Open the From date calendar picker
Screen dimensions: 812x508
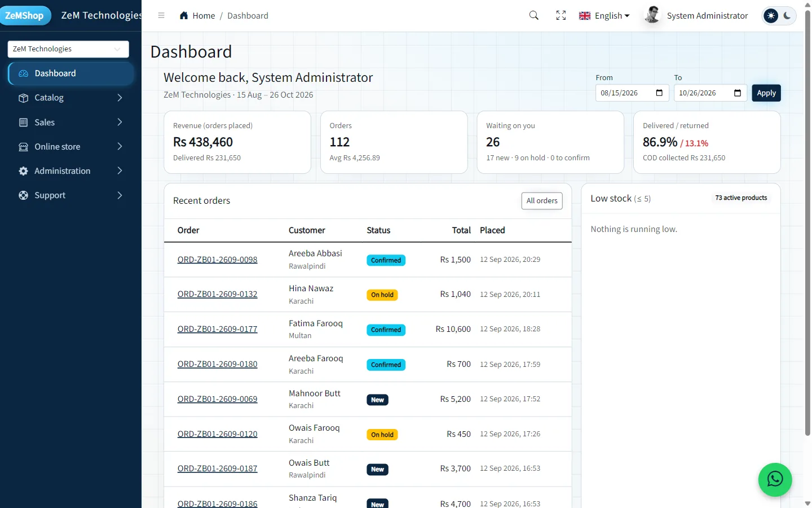659,93
